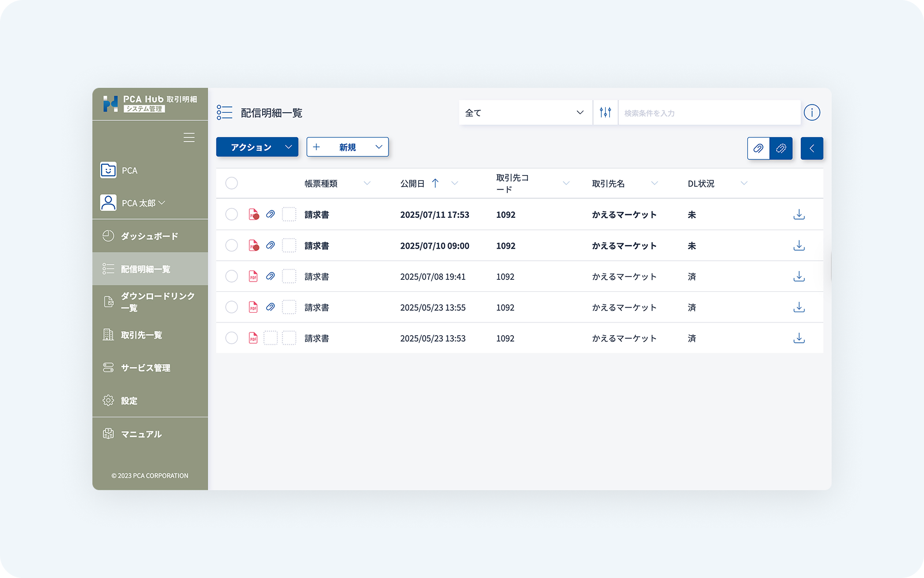The width and height of the screenshot is (924, 578).
Task: Click the 配信明細一覧 list title icon
Action: click(x=224, y=113)
